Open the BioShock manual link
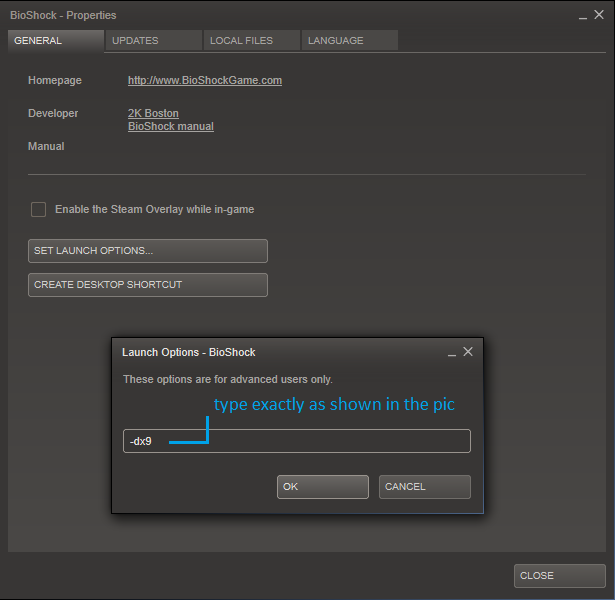Viewport: 615px width, 600px height. click(171, 126)
